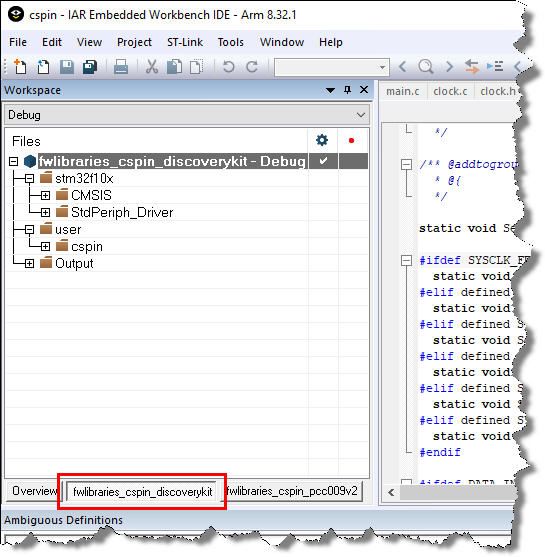This screenshot has width=545, height=557.
Task: Expand the CMSIS folder
Action: coord(45,195)
